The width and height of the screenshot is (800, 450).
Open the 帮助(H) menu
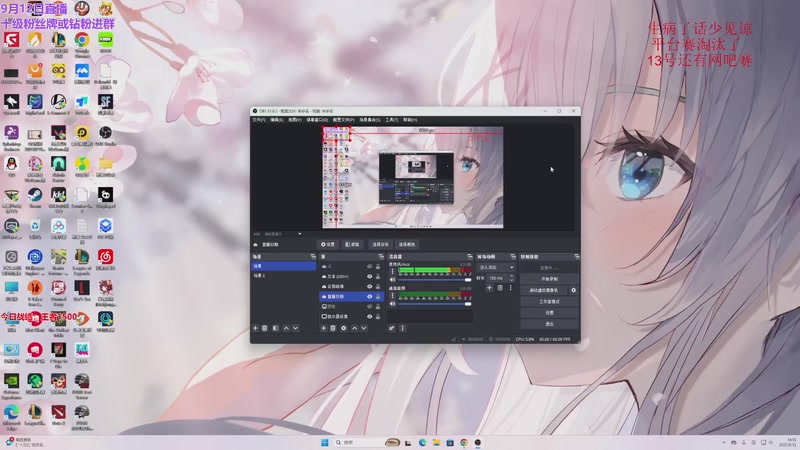(410, 120)
